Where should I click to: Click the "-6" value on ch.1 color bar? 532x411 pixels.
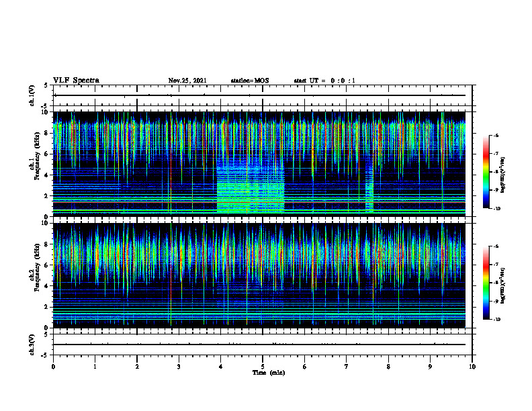[496, 135]
